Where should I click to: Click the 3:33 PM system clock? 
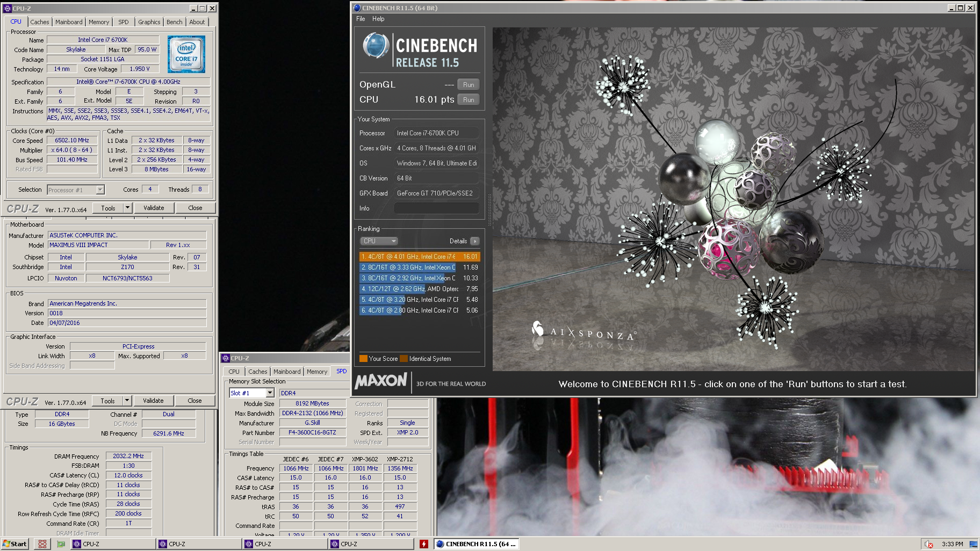pyautogui.click(x=952, y=544)
